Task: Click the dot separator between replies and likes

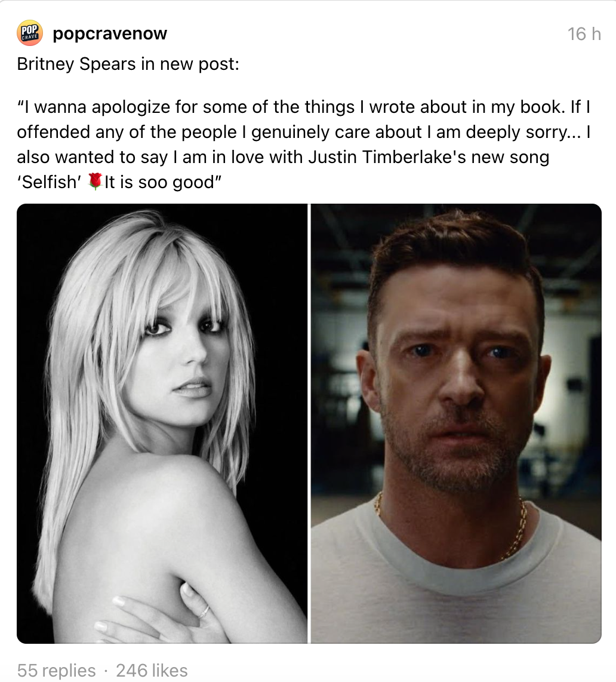Action: point(106,670)
